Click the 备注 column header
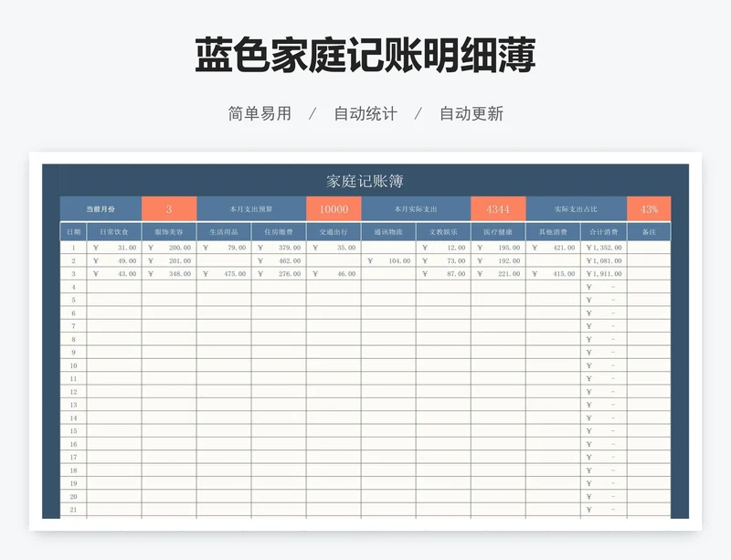Screen dimensions: 731x560 pyautogui.click(x=649, y=232)
